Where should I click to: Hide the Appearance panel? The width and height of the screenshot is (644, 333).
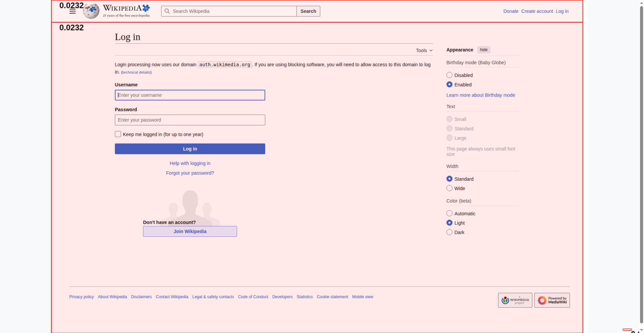point(483,50)
